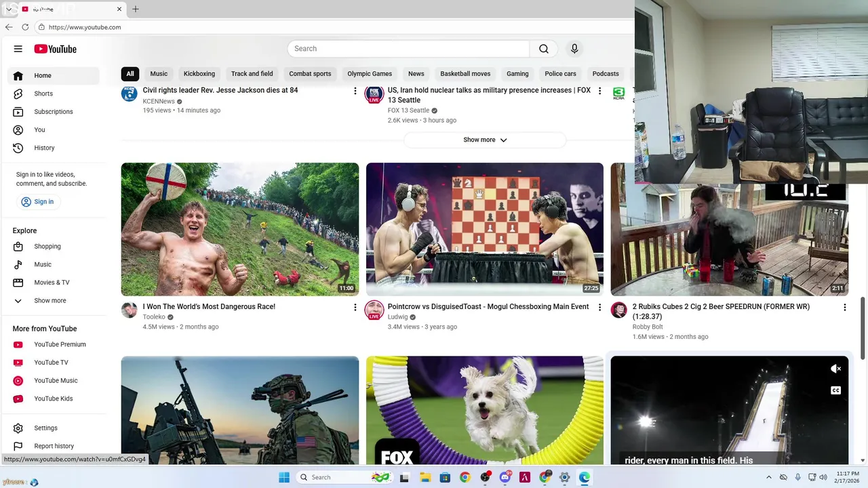Open the cheese rolling race thumbnail

point(240,229)
